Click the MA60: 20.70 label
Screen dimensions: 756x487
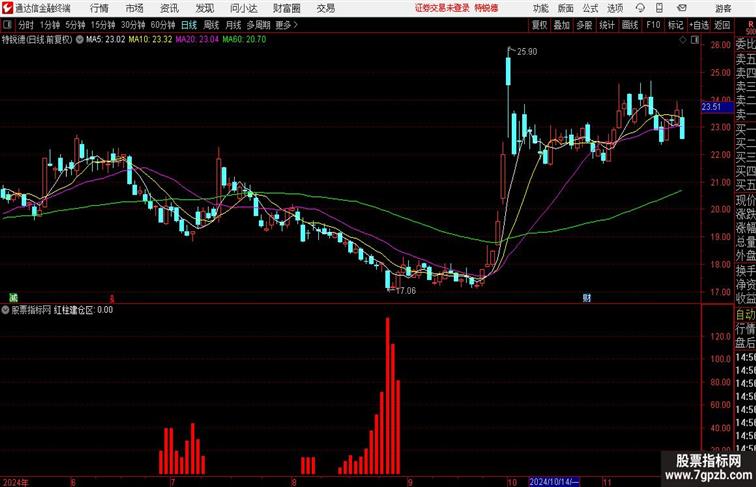(244, 40)
